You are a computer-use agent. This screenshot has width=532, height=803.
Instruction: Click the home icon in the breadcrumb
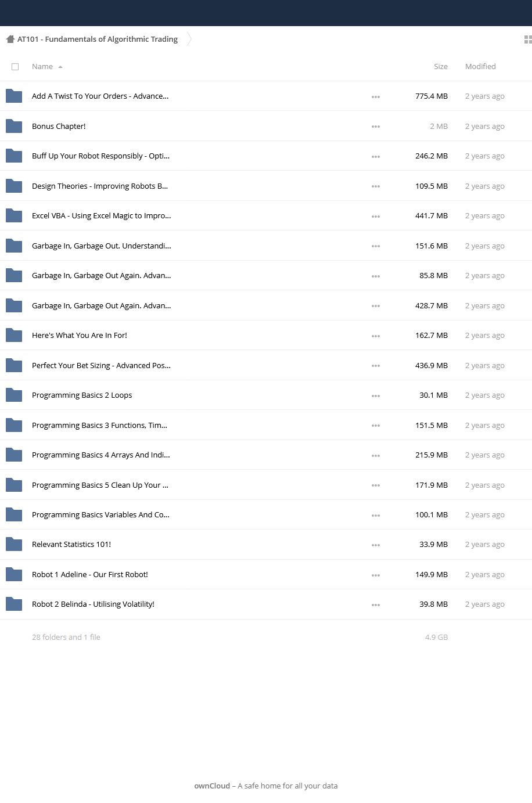(10, 39)
